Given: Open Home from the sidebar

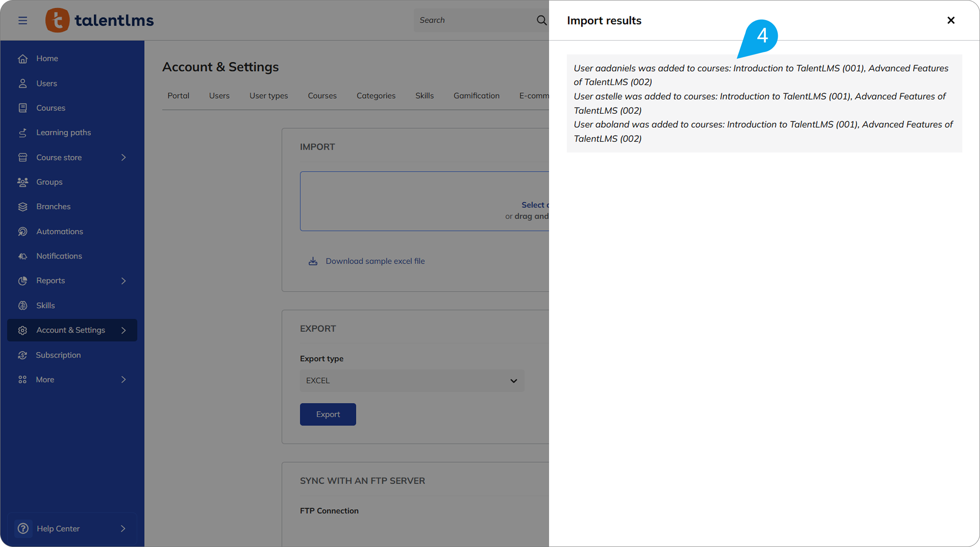Looking at the screenshot, I should (47, 58).
